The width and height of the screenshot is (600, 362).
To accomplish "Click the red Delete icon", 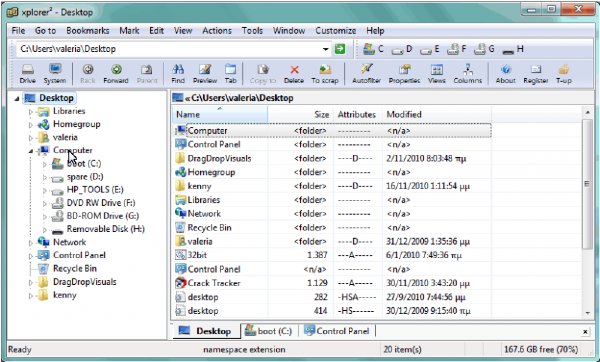I will [294, 73].
